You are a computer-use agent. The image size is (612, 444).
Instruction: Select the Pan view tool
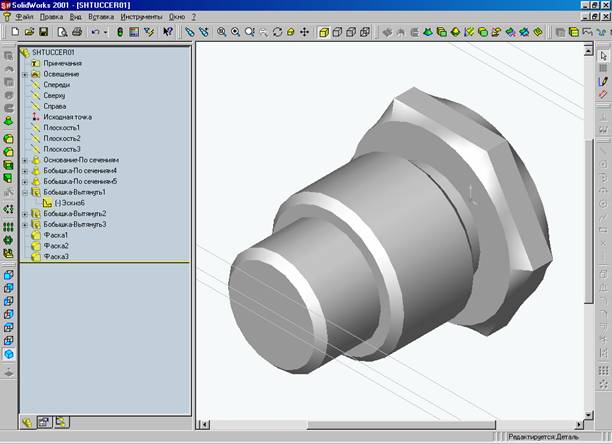click(x=303, y=32)
